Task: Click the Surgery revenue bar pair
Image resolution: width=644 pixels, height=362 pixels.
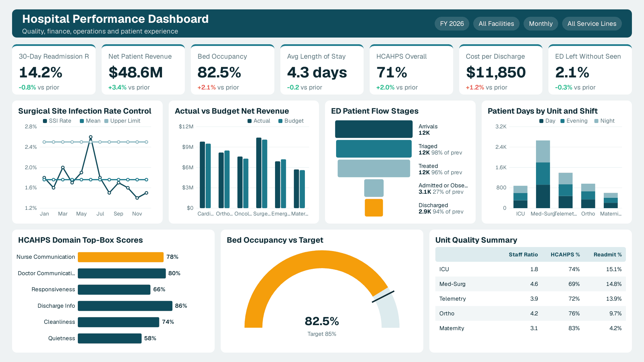Action: point(262,173)
